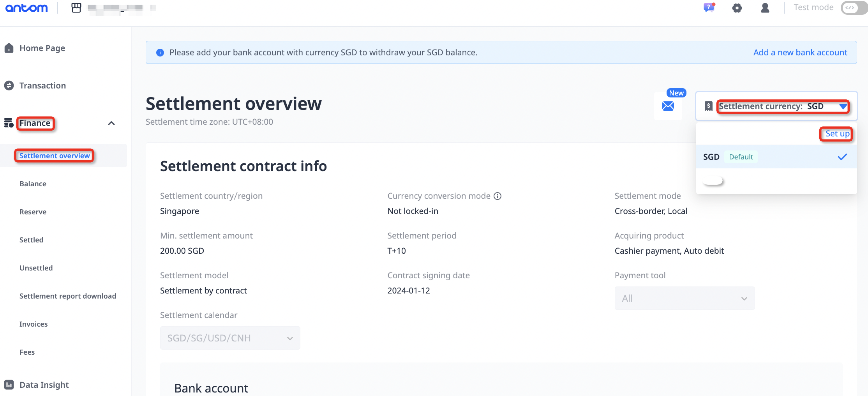Open the Balance menu item
This screenshot has height=396, width=868.
[33, 184]
